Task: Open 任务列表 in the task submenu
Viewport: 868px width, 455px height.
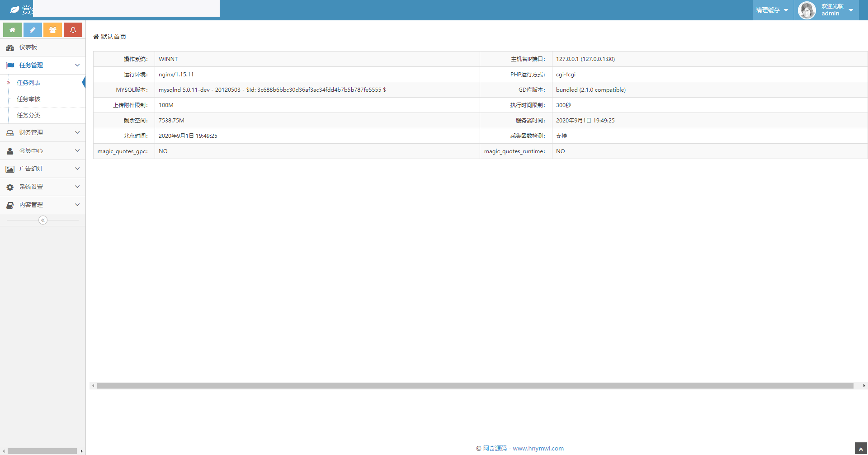Action: pos(28,83)
